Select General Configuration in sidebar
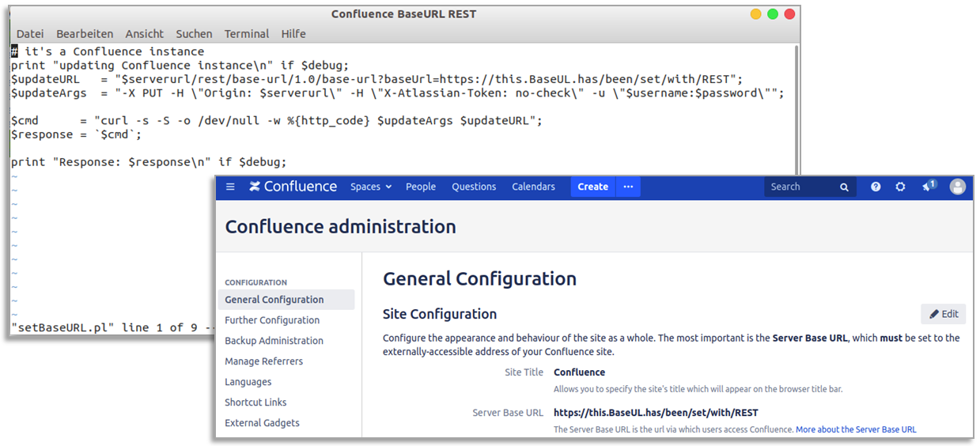The height and width of the screenshot is (446, 980). click(x=286, y=300)
